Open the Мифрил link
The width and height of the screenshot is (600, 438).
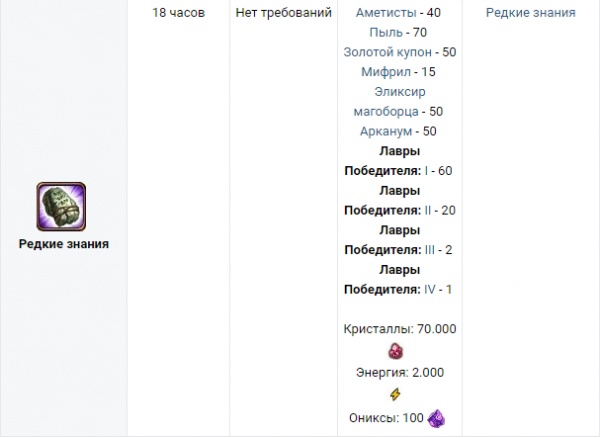pos(382,72)
